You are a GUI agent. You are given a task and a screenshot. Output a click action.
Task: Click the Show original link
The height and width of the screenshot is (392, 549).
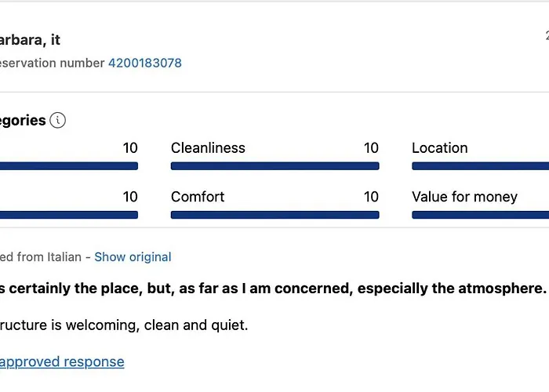[x=133, y=257]
